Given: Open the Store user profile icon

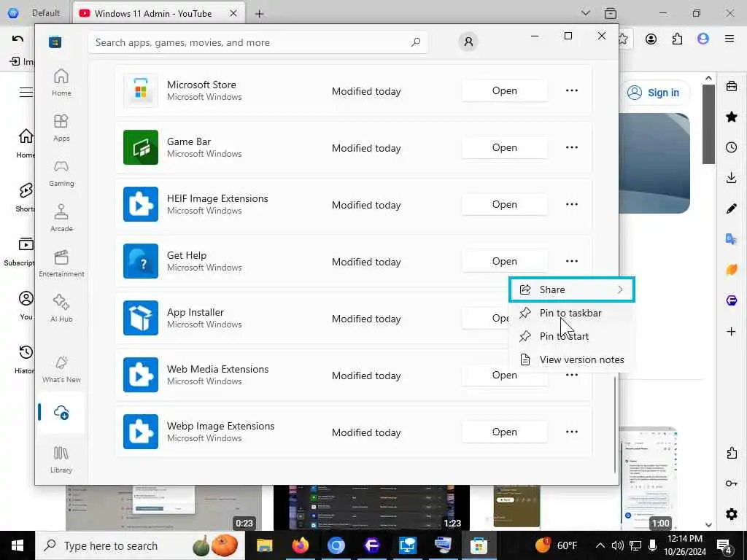Looking at the screenshot, I should [x=468, y=42].
